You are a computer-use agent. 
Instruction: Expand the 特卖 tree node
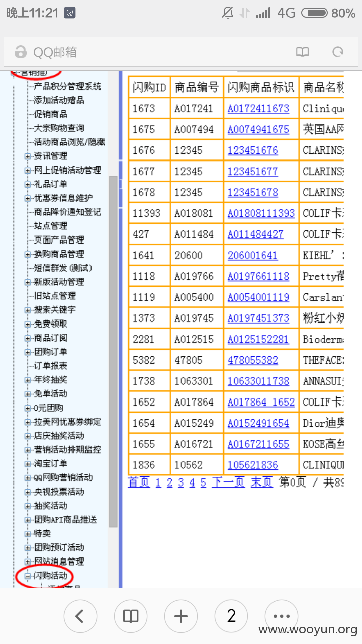28,533
